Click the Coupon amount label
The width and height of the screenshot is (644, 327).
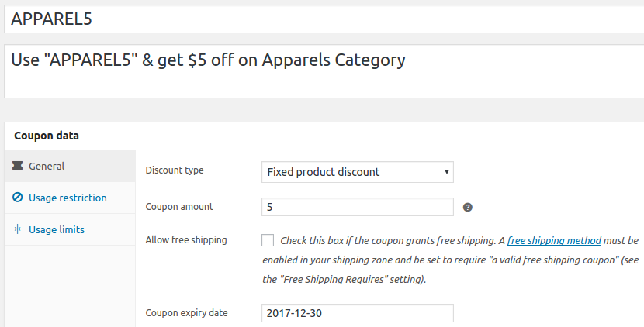click(x=179, y=207)
